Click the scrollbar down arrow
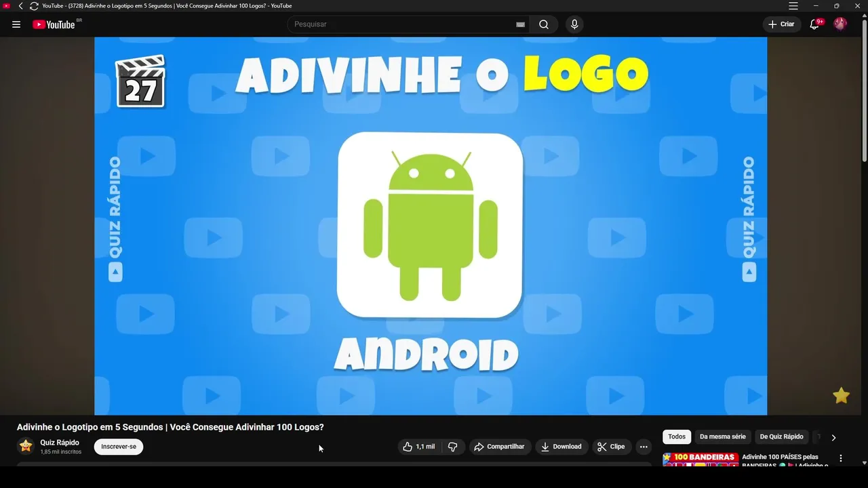 point(864,463)
